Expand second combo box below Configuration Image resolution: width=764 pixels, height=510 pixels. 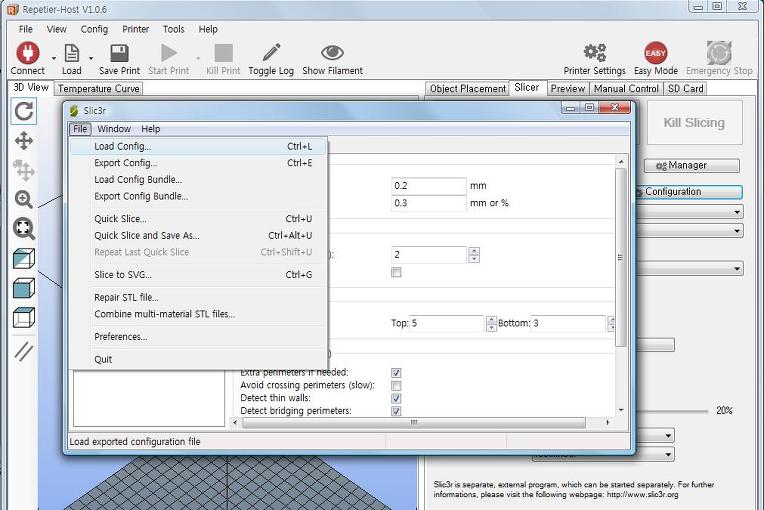click(737, 231)
